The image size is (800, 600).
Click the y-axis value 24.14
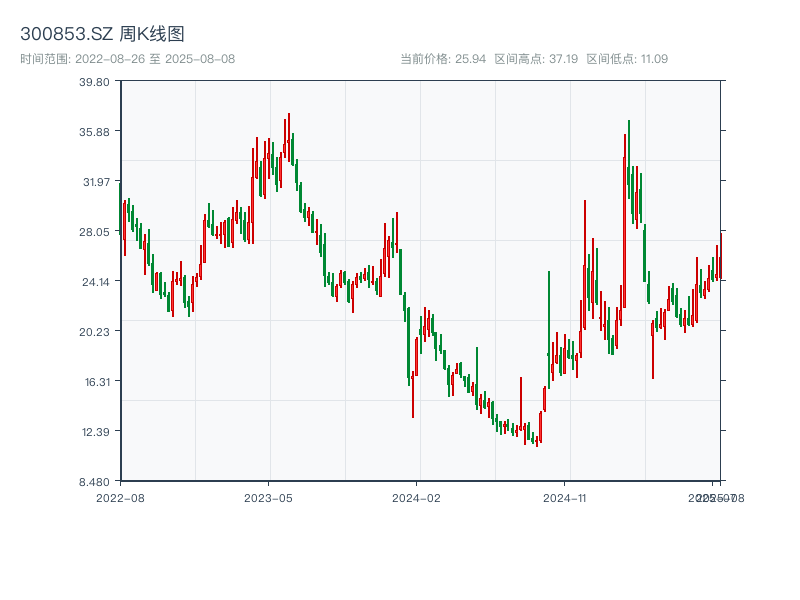pyautogui.click(x=96, y=282)
